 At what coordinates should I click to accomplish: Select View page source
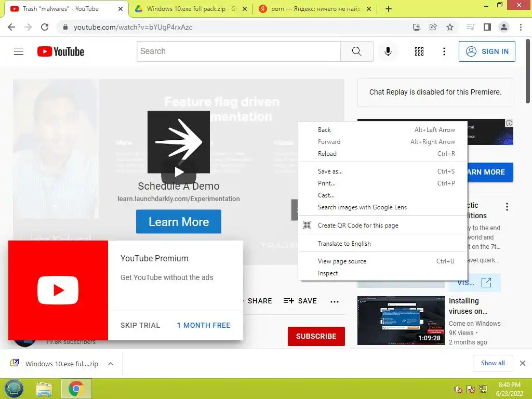pyautogui.click(x=383, y=261)
